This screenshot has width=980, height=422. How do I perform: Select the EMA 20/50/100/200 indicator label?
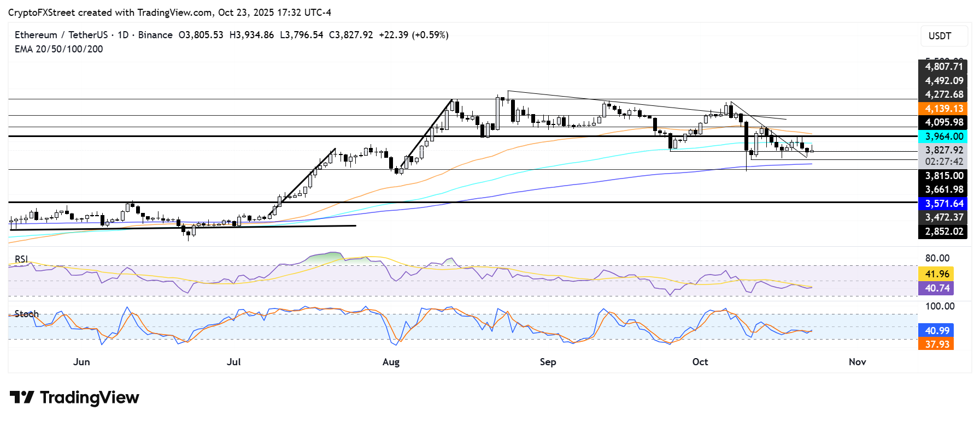[x=58, y=49]
